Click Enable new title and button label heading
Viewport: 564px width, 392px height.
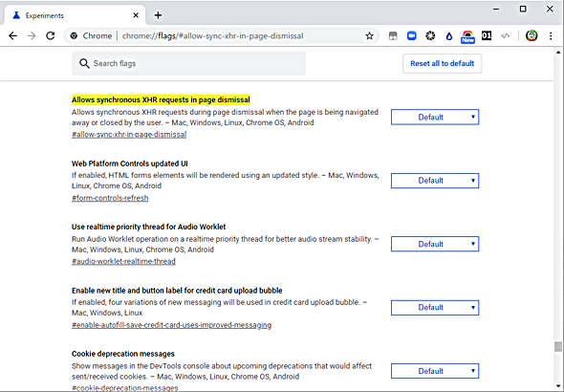(x=177, y=291)
